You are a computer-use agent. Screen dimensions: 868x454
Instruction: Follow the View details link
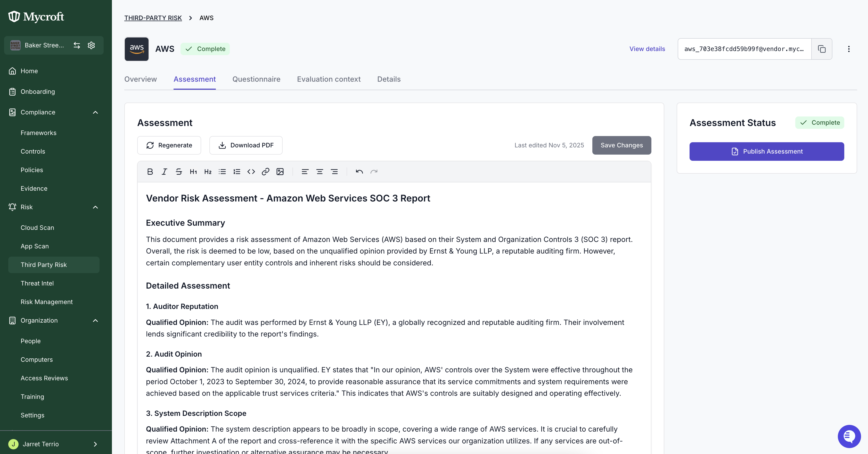(x=647, y=49)
